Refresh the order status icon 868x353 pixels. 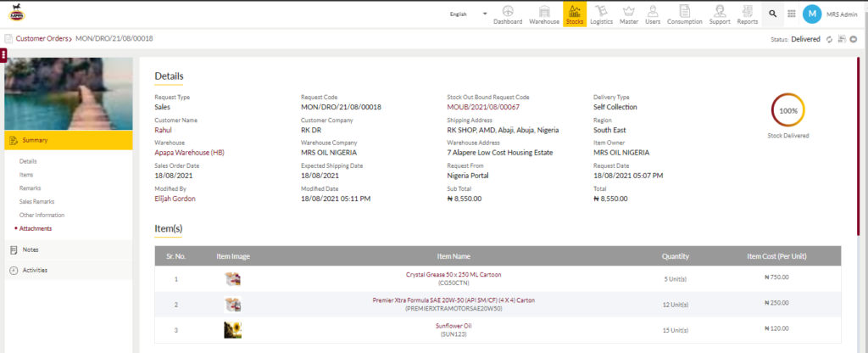coord(829,39)
